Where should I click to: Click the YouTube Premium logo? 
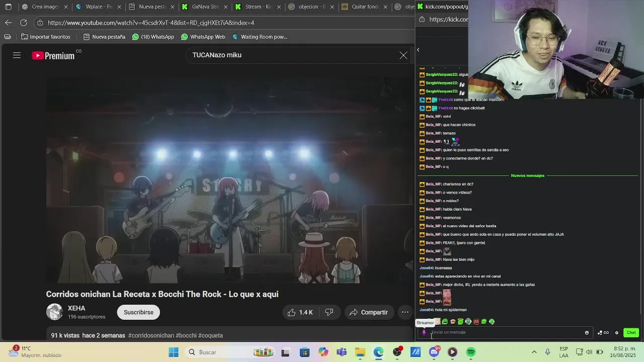click(53, 55)
